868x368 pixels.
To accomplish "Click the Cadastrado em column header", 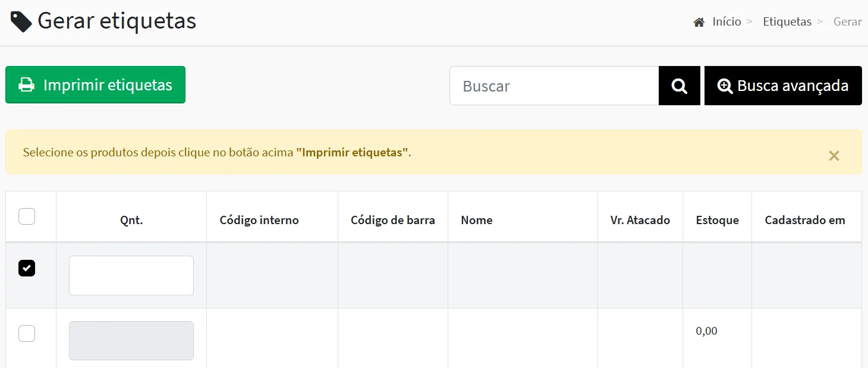I will point(804,220).
